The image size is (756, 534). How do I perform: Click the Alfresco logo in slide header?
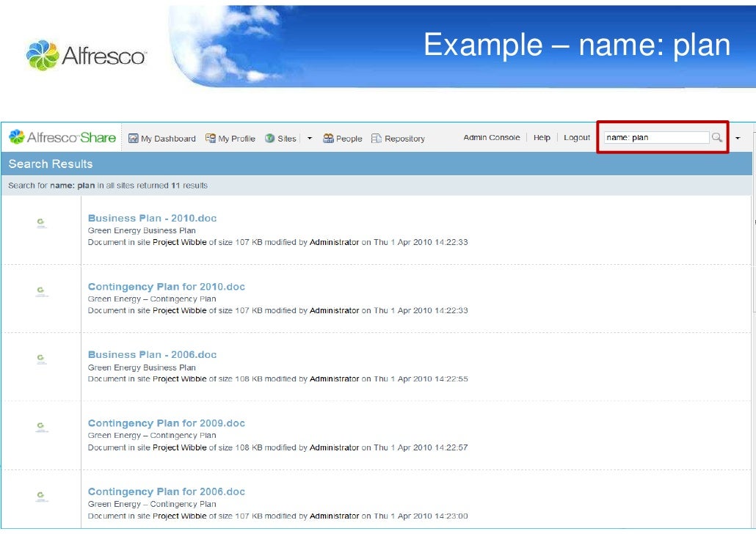85,56
